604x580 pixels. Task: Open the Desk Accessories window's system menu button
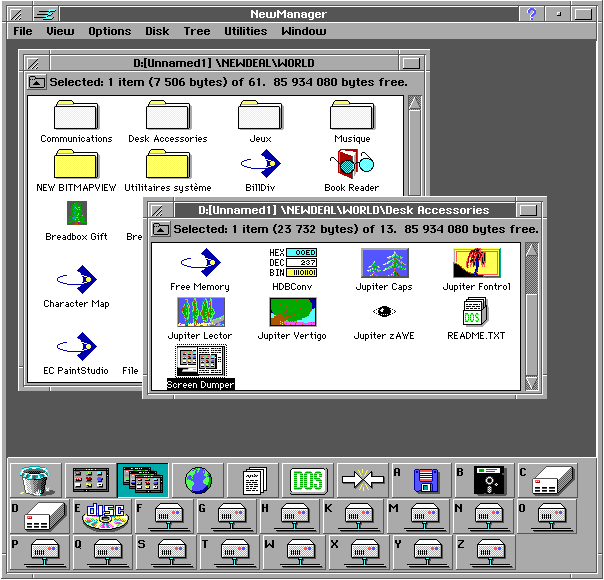coord(157,210)
